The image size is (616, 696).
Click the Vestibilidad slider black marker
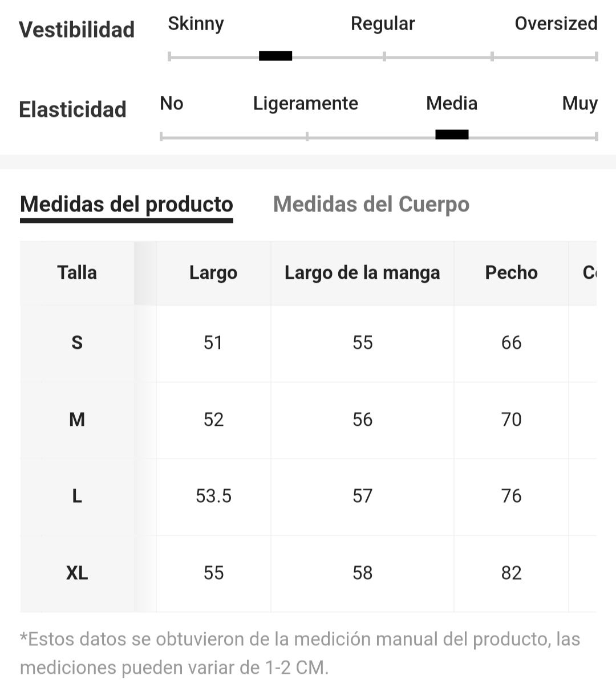point(275,56)
